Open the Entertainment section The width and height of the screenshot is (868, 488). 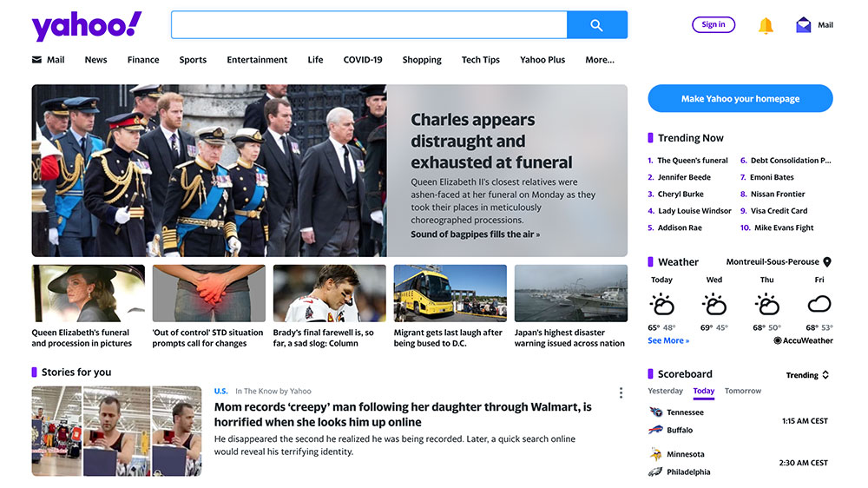coord(257,60)
